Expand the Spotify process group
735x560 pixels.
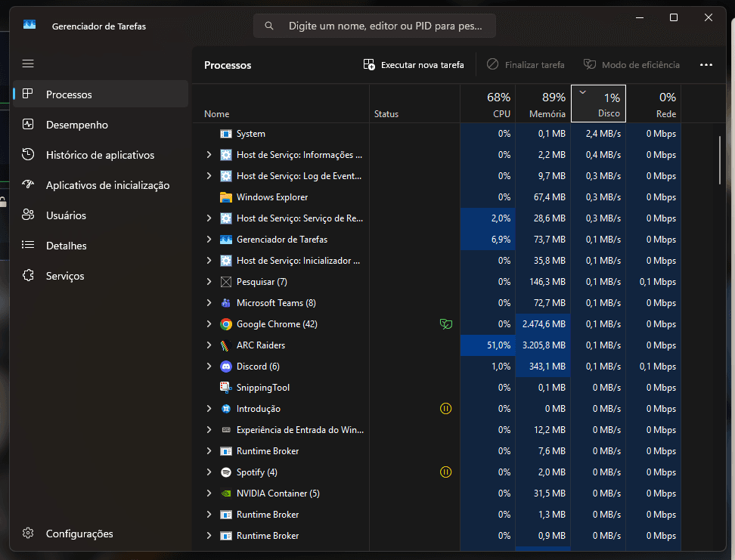point(209,472)
